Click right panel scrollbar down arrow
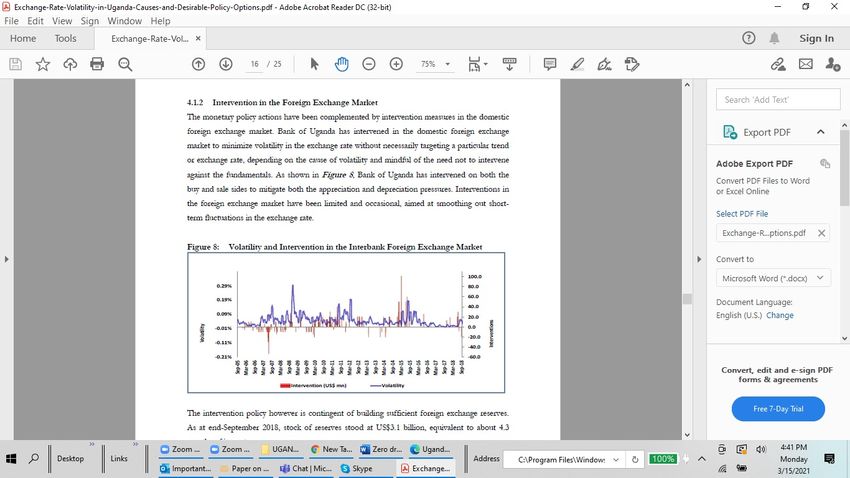The width and height of the screenshot is (850, 478). click(845, 338)
